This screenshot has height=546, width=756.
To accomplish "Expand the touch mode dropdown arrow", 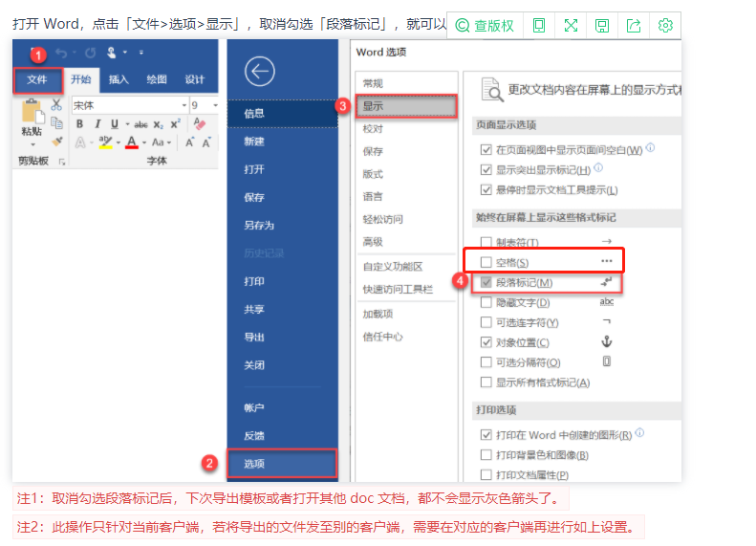I will (x=125, y=53).
